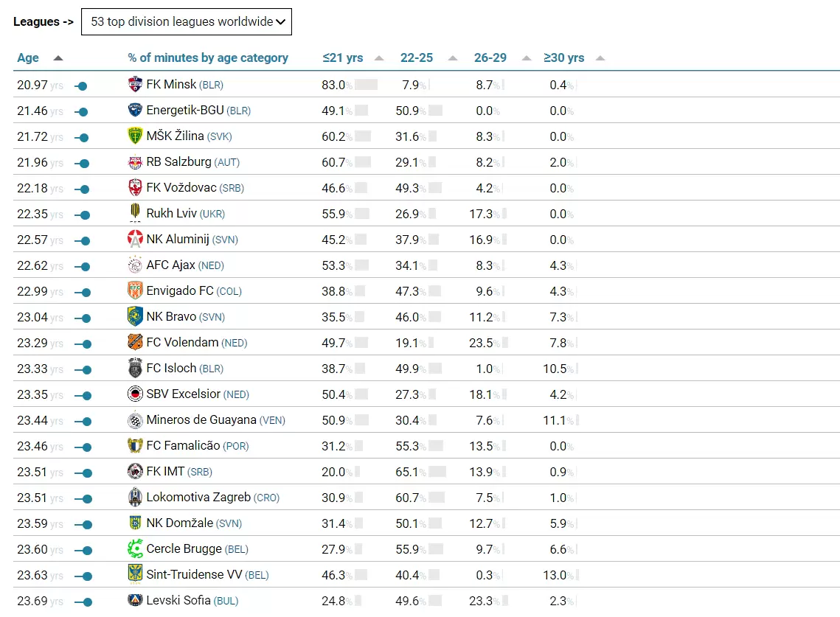Screen dimensions: 840x617
Task: Click the age marker beside Levski Sofia
Action: (86, 602)
